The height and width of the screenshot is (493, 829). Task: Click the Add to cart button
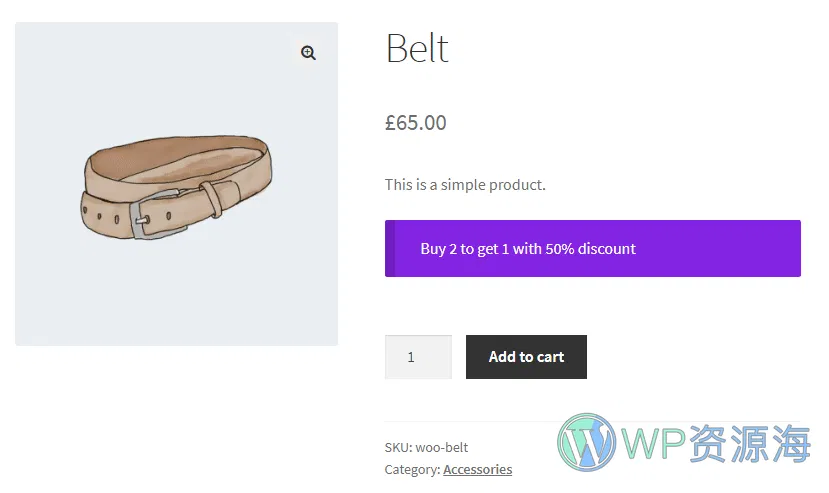(x=526, y=357)
